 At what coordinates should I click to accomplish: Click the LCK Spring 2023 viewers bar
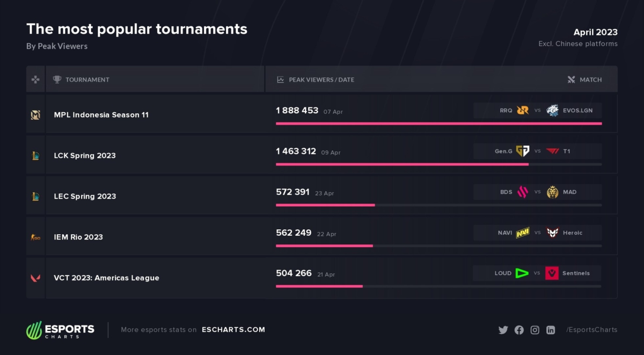402,164
